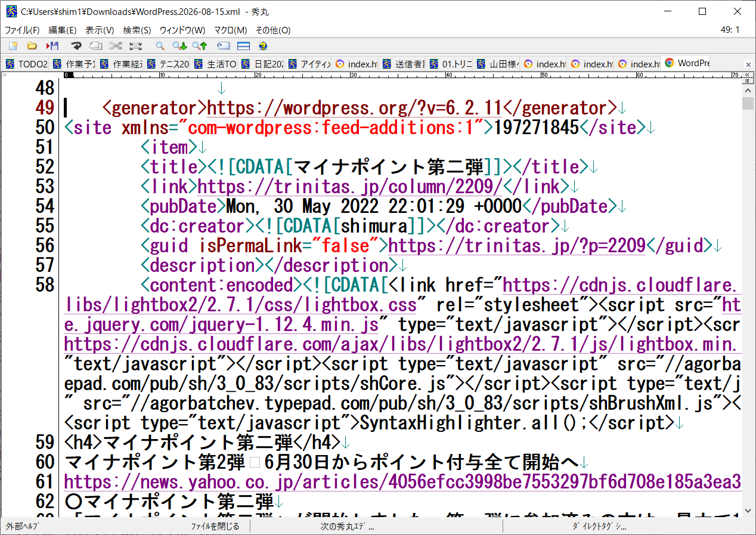Click cursor position indicator 49: 1
The image size is (756, 535).
(730, 30)
